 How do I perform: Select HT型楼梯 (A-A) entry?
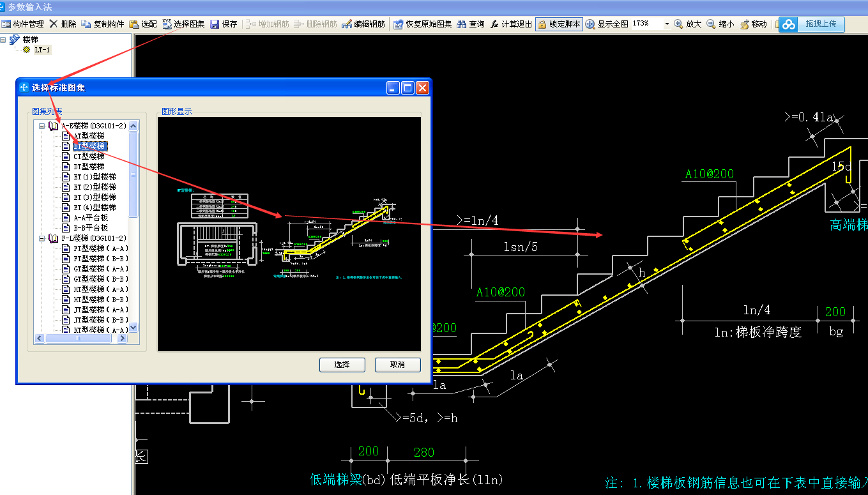coord(100,289)
